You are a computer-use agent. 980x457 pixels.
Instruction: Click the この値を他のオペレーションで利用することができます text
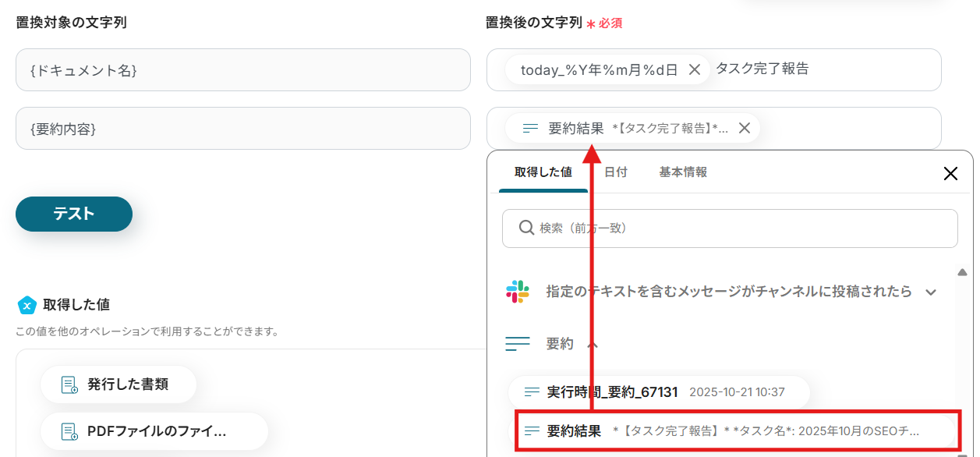pyautogui.click(x=147, y=331)
